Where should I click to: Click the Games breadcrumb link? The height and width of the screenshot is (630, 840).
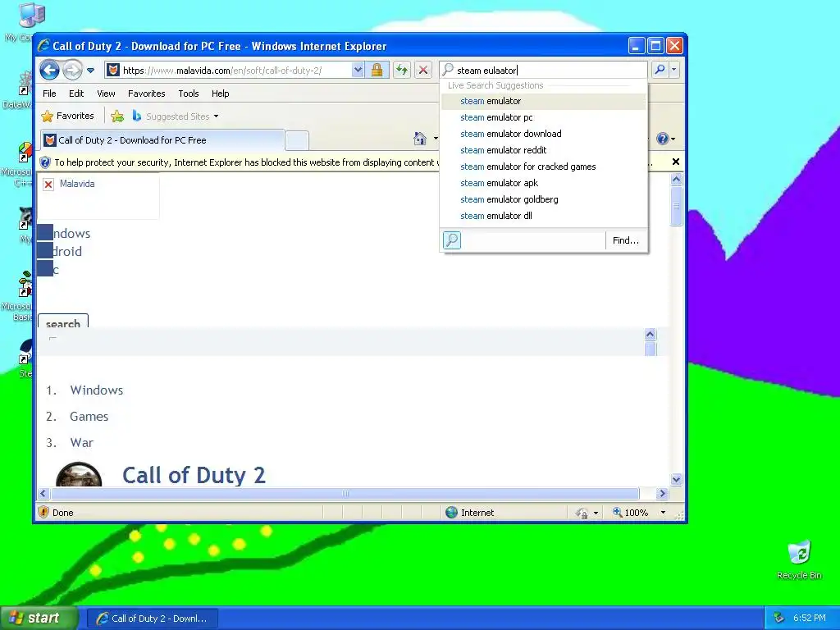click(x=89, y=416)
